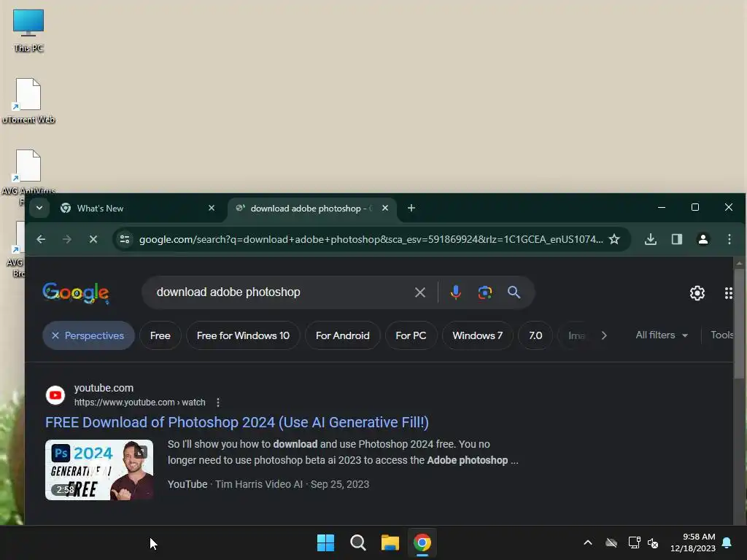
Task: Click the youtube.com source name
Action: (x=104, y=388)
